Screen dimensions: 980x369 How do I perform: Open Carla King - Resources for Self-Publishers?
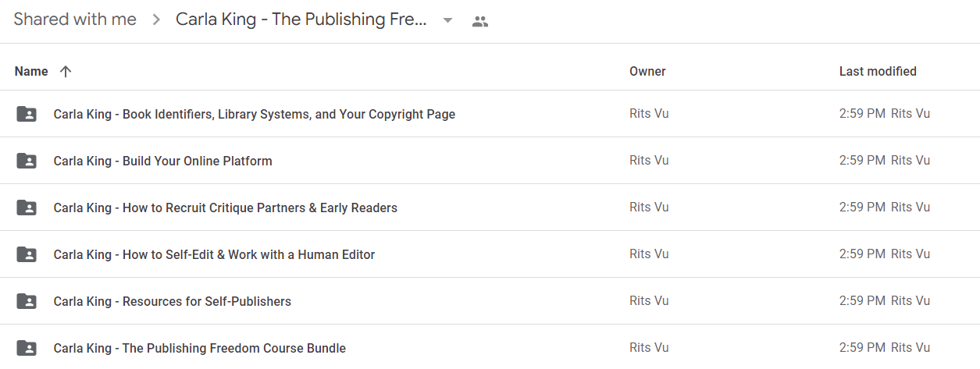[x=173, y=301]
